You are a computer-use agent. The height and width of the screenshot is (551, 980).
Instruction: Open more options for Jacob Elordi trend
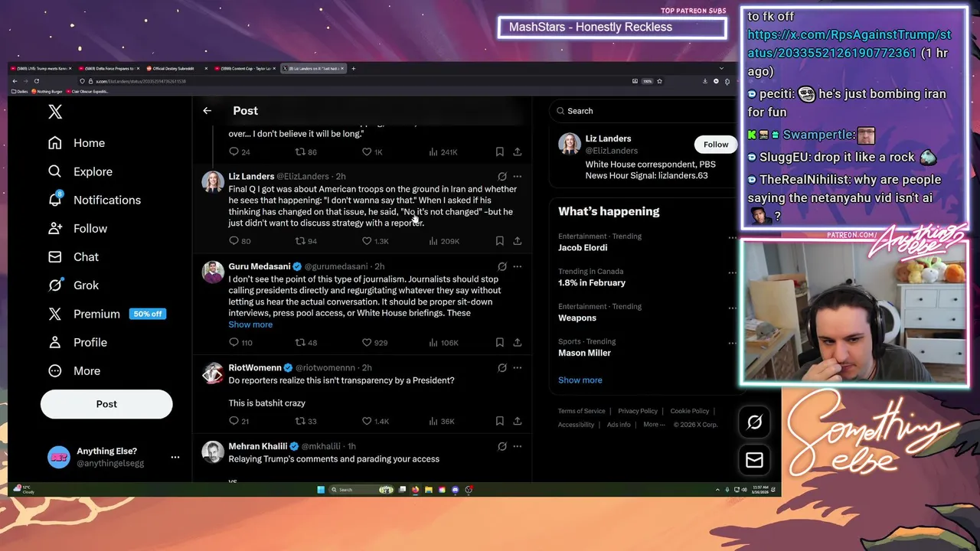click(x=731, y=237)
